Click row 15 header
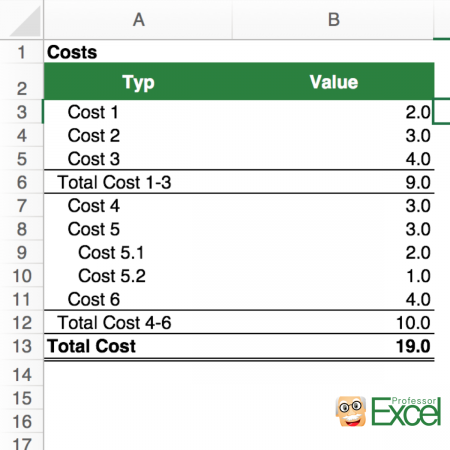This screenshot has width=450, height=450. 22,398
